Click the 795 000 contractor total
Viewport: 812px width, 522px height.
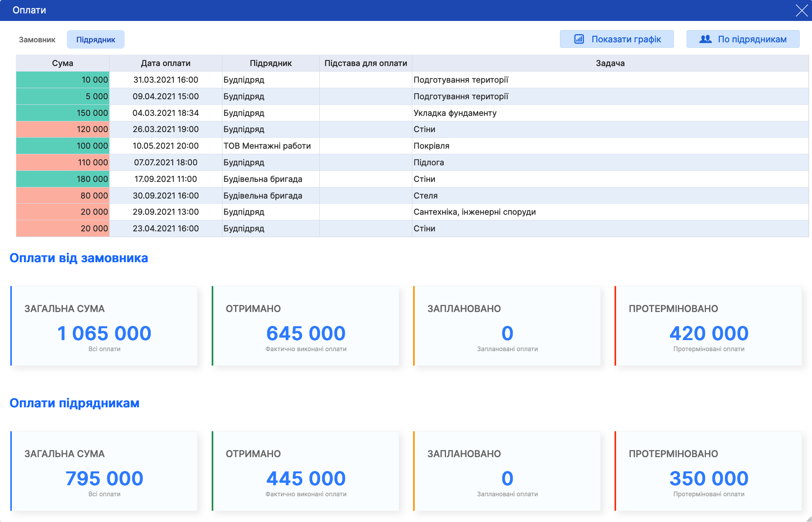click(x=104, y=478)
